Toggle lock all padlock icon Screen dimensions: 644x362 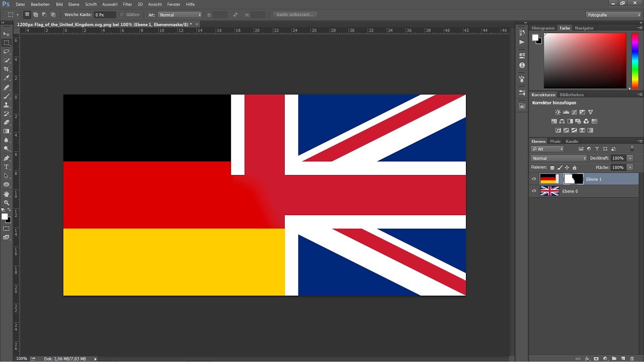coord(575,167)
